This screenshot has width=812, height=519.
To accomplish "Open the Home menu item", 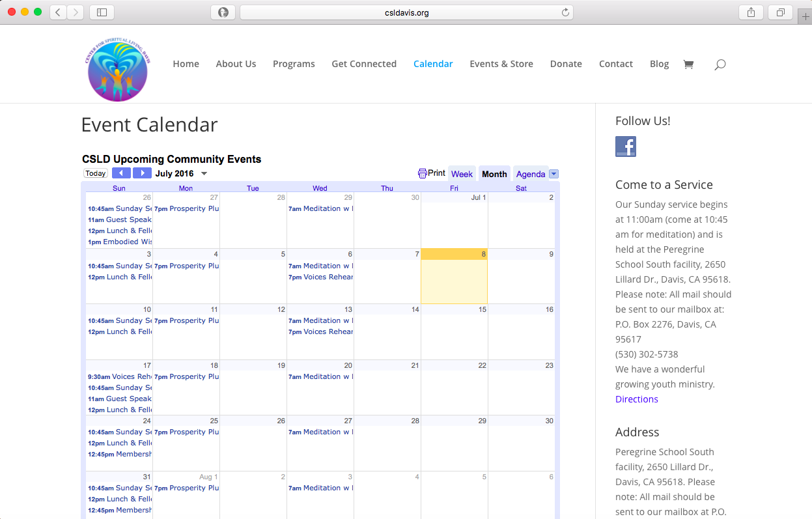I will 186,64.
